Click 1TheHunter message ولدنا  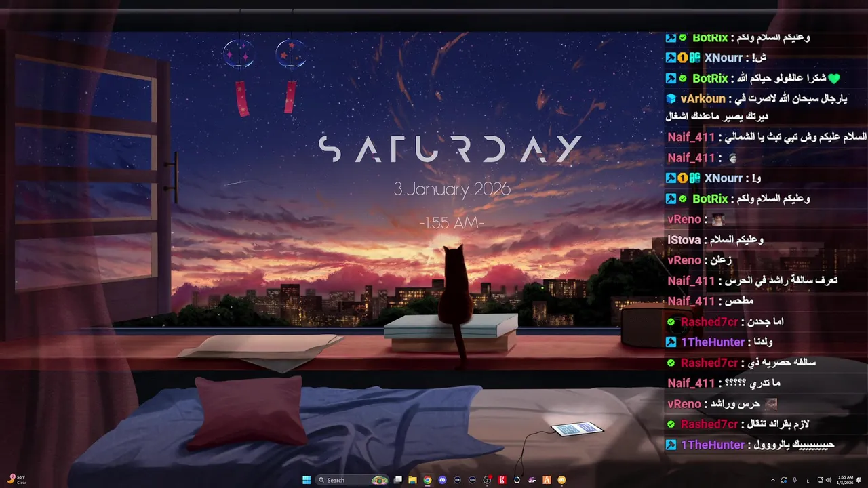[719, 342]
